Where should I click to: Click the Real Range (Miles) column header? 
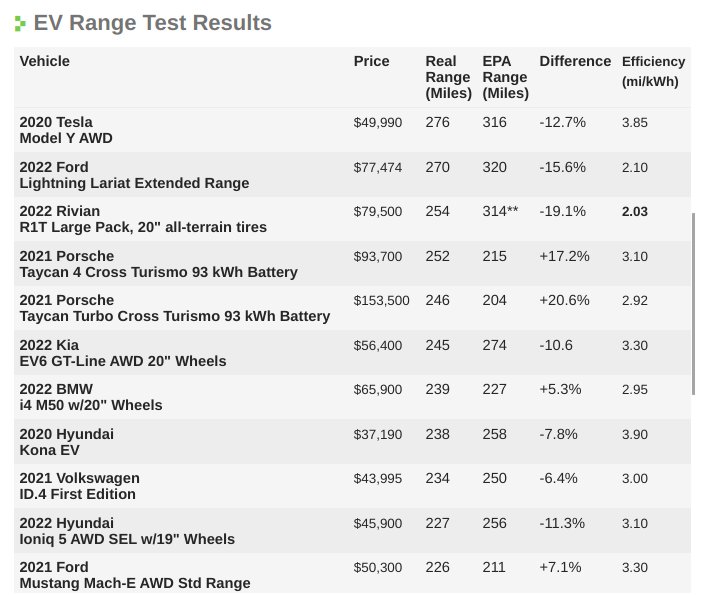pos(448,77)
